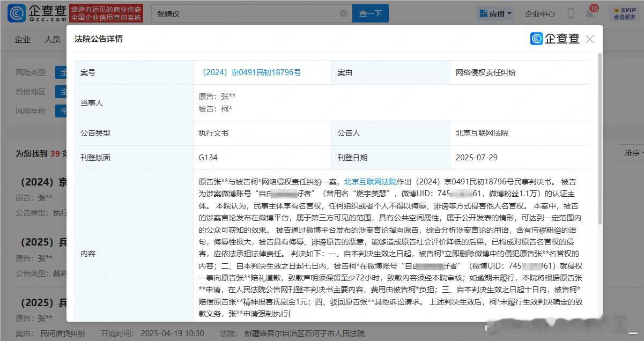Click the 风险类型 filter label

click(x=31, y=72)
